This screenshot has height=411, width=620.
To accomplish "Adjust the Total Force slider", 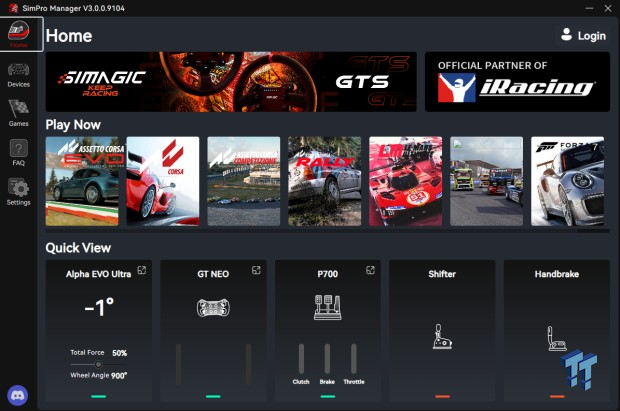I will click(x=98, y=364).
